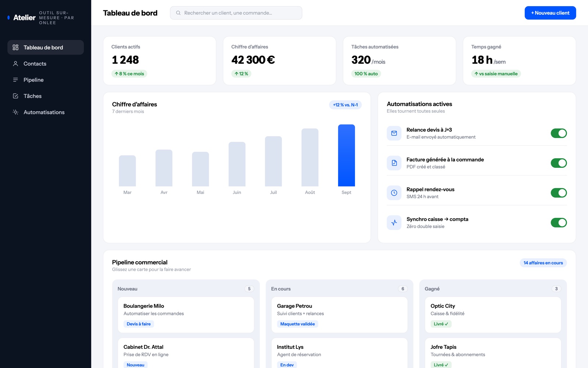The width and height of the screenshot is (588, 368).
Task: Click the Nouveau column count badge 5
Action: [x=249, y=289]
